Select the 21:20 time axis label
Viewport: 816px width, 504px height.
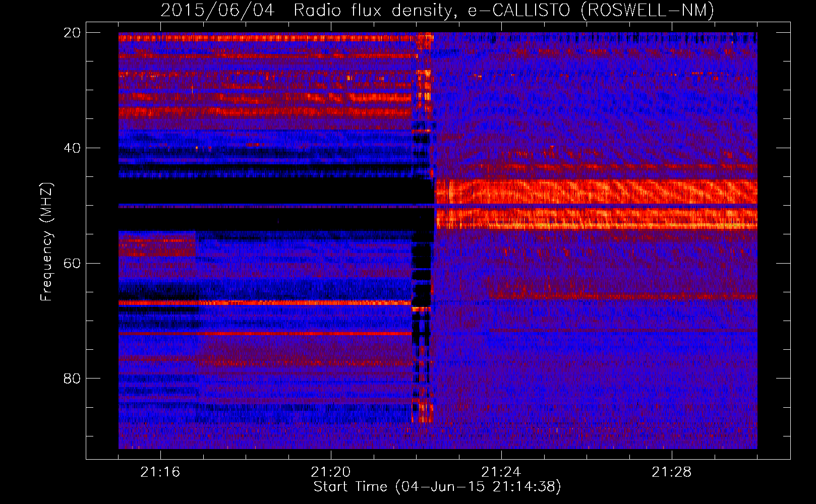tap(330, 472)
